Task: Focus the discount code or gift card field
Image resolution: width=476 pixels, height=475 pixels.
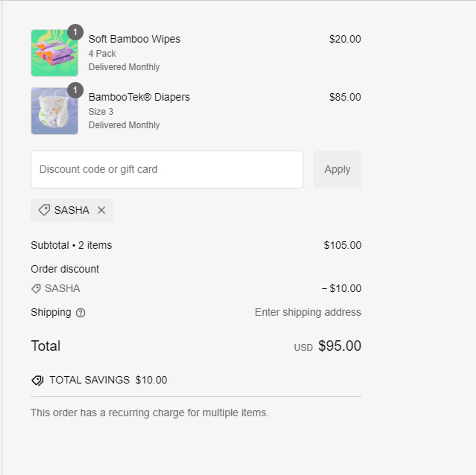Action: 167,169
